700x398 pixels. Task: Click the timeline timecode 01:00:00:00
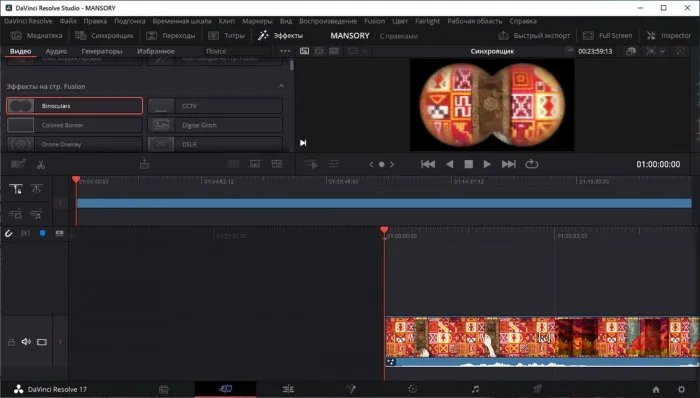658,165
